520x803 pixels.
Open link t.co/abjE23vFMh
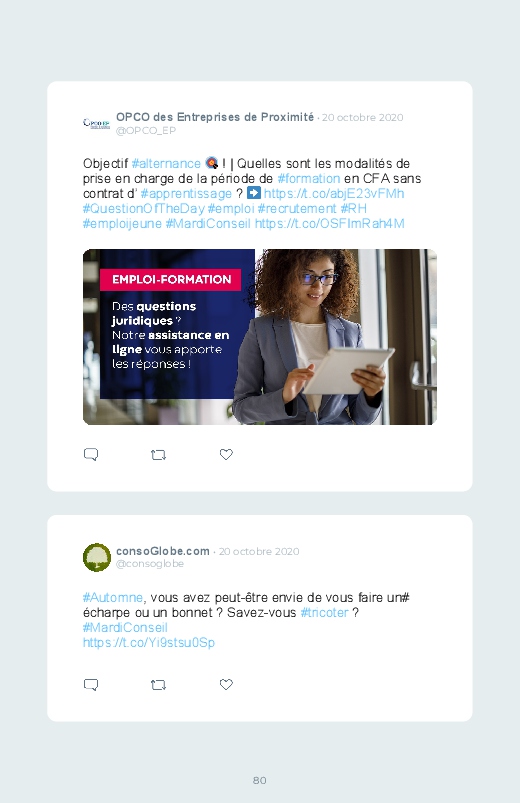[334, 193]
